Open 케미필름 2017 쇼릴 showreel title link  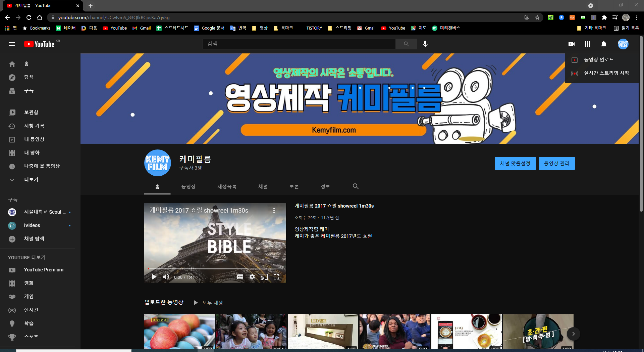tap(334, 206)
